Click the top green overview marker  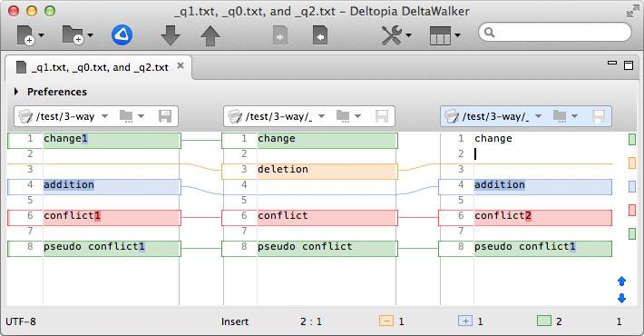(x=632, y=140)
